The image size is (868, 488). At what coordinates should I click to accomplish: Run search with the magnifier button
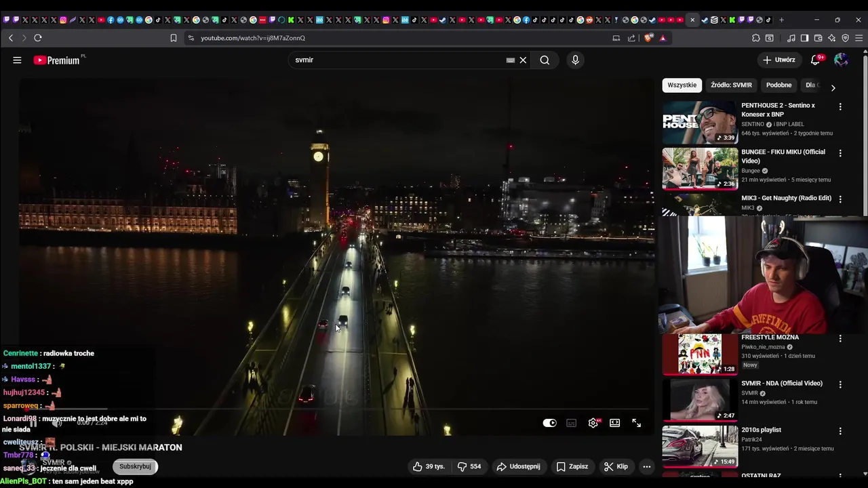click(x=545, y=60)
